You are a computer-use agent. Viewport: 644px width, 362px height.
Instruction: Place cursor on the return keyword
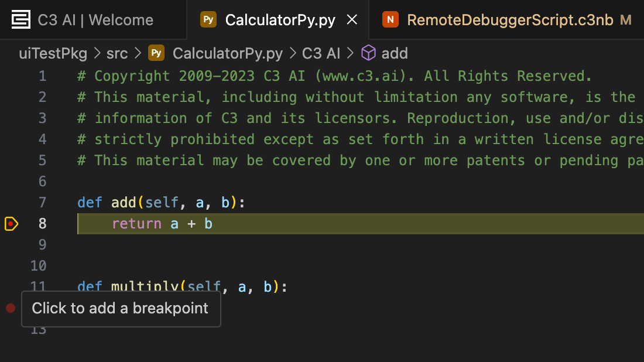(x=136, y=224)
